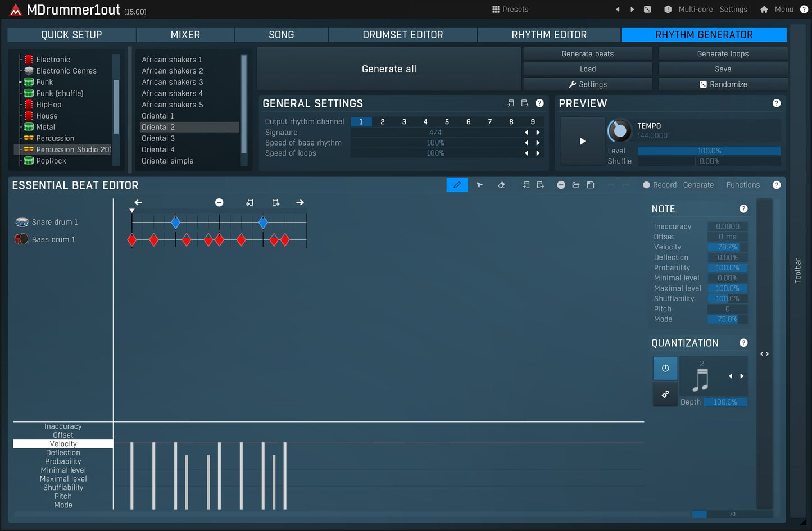Open the Menu dropdown in the title bar
The image size is (812, 531).
[783, 9]
